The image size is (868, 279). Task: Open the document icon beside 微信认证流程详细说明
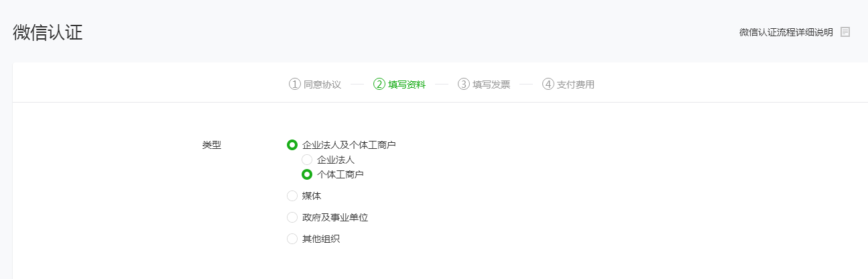coord(845,32)
